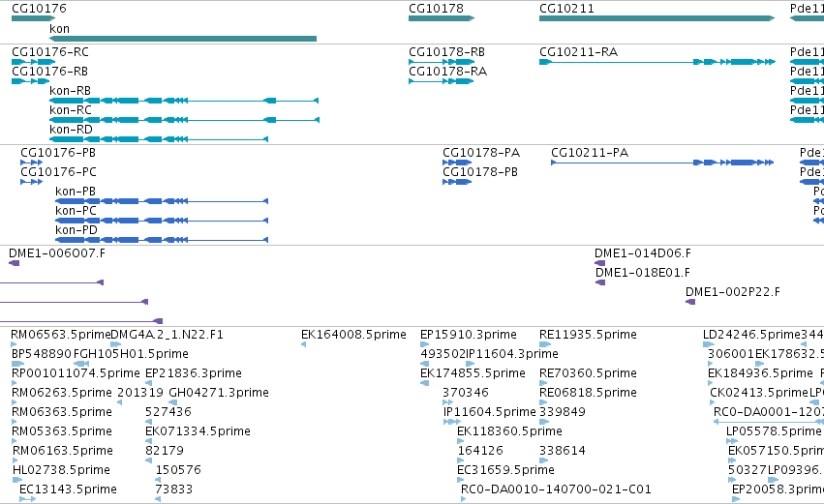
Task: Click the RP001011074.5prime EST label
Action: 76,373
